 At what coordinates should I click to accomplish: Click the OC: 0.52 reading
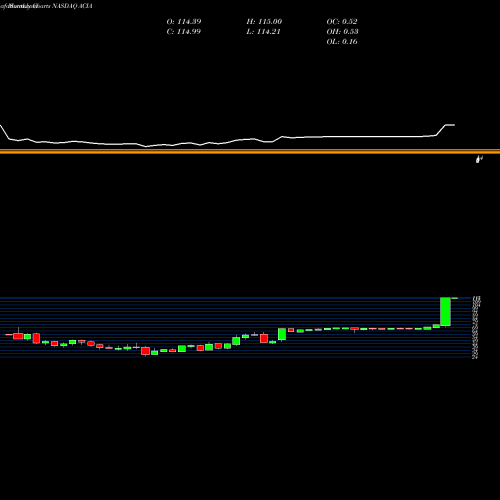click(x=342, y=22)
